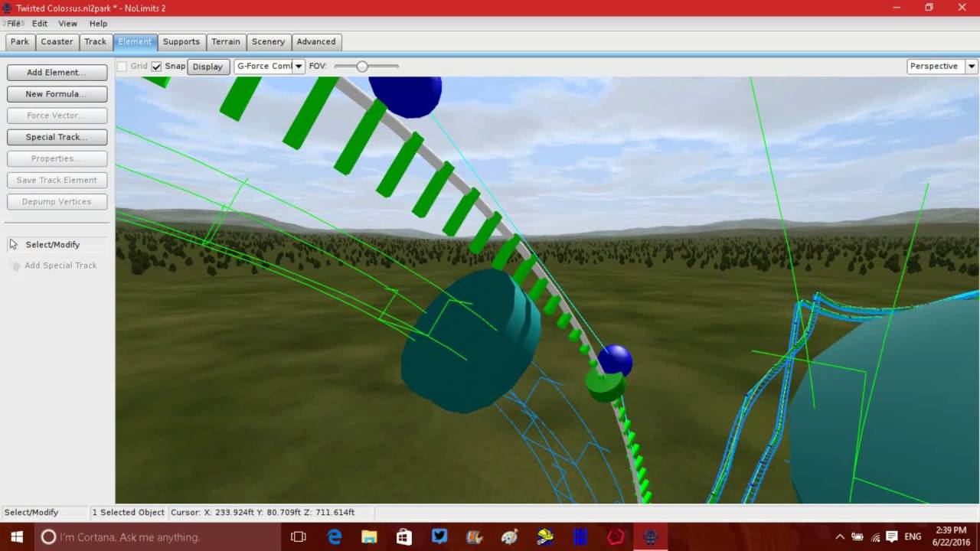Image resolution: width=980 pixels, height=551 pixels.
Task: Switch to the Track tab
Action: (x=96, y=41)
